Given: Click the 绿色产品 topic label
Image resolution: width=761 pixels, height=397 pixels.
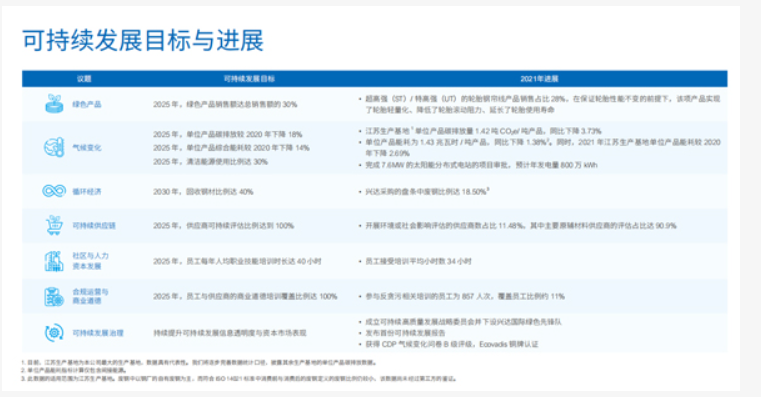Looking at the screenshot, I should (87, 104).
